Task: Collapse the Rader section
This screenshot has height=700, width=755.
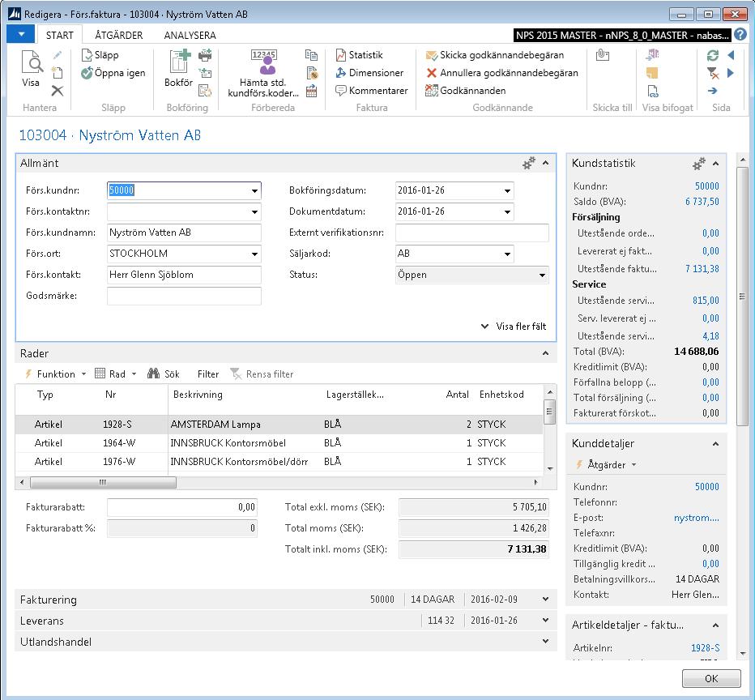Action: 545,353
